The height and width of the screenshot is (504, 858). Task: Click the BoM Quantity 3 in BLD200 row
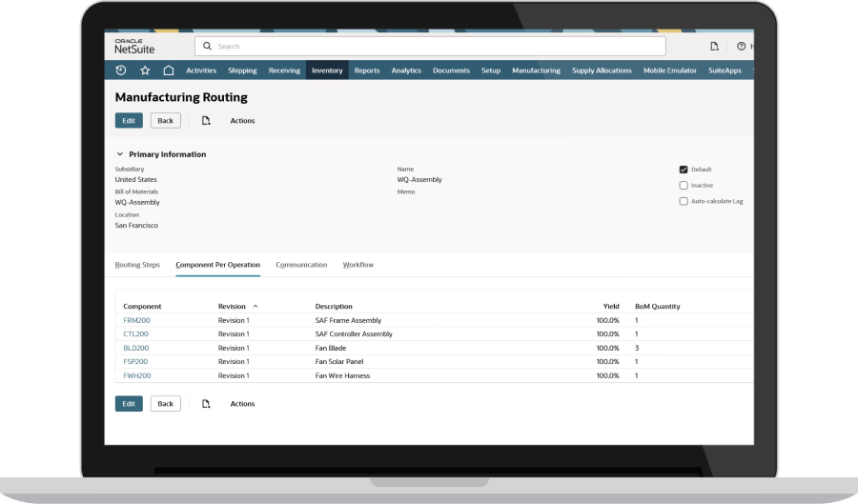637,348
